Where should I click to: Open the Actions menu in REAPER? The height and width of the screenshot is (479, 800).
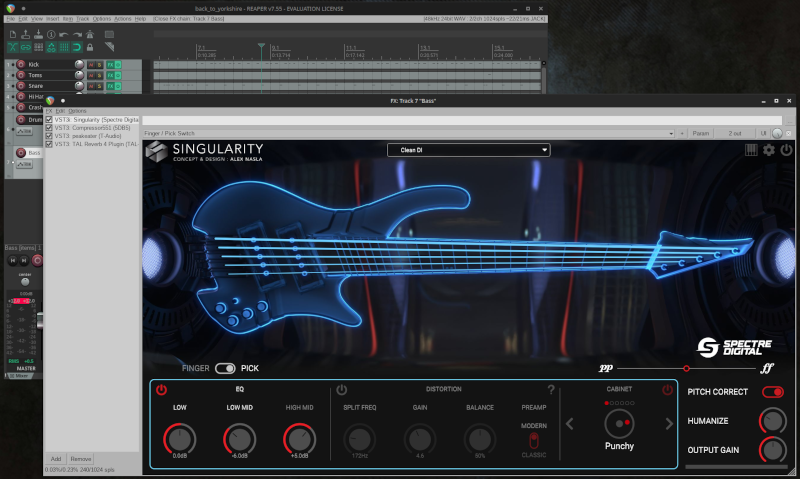click(x=122, y=19)
